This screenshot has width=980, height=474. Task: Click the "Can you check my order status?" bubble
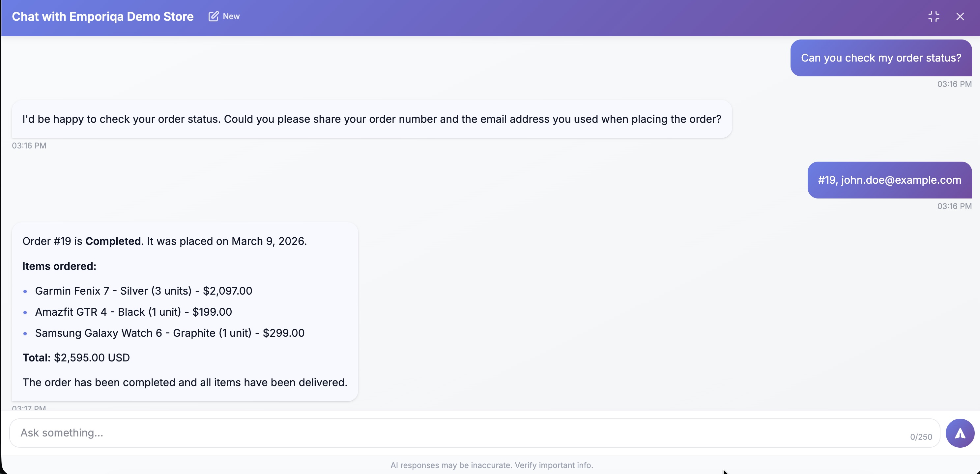pos(881,58)
